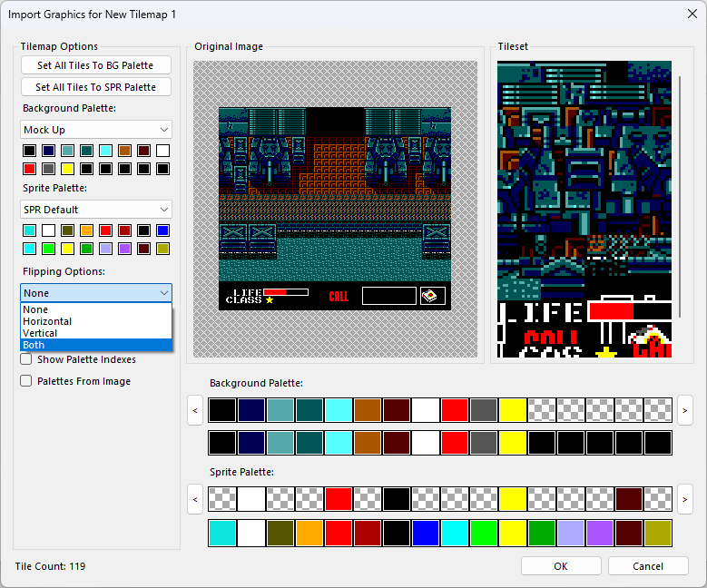This screenshot has height=588, width=707.
Task: Choose Vertical in the flipping options list
Action: tap(96, 333)
